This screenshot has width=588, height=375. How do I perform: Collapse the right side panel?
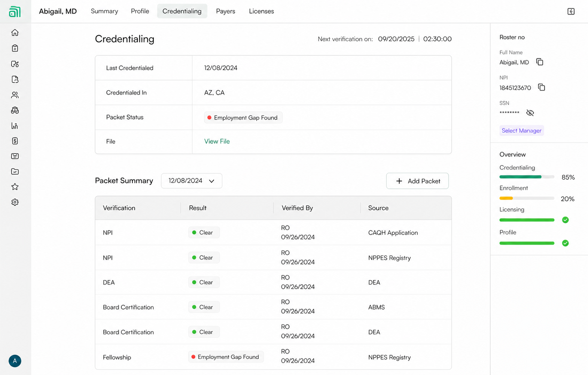coord(571,11)
